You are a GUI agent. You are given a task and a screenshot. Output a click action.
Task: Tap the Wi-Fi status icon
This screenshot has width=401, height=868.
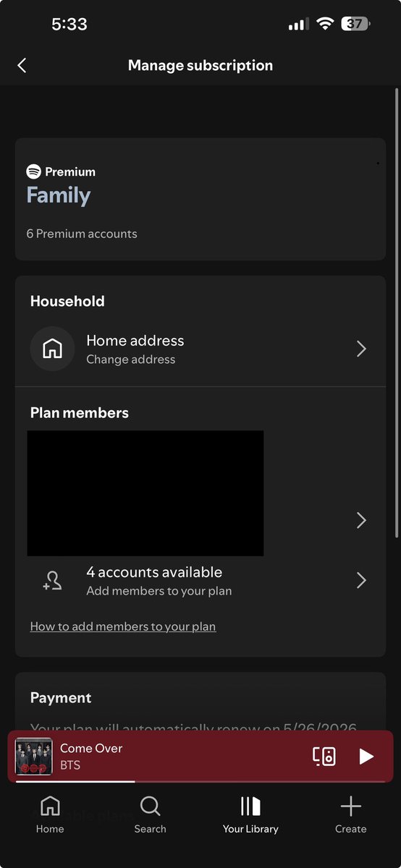325,24
